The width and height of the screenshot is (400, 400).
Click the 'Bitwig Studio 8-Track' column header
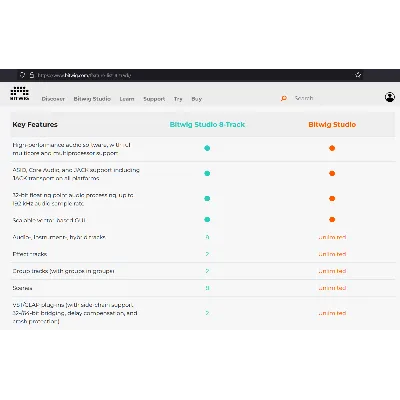pyautogui.click(x=207, y=125)
